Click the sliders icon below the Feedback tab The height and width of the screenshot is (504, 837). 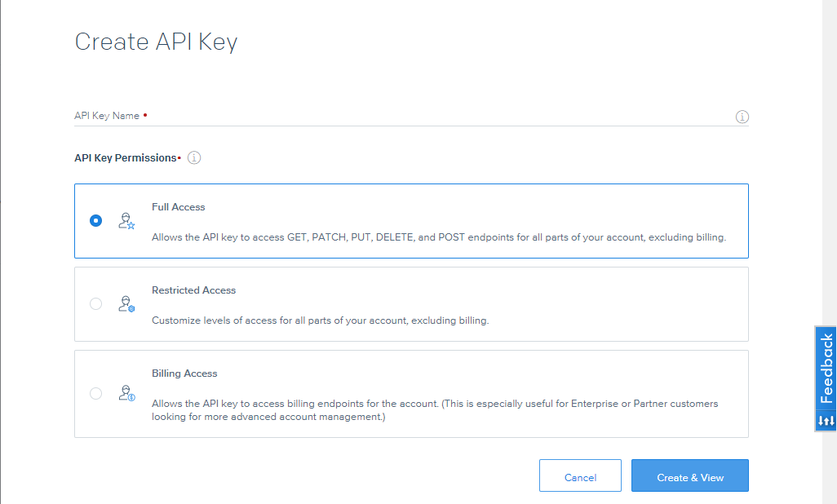click(x=824, y=421)
